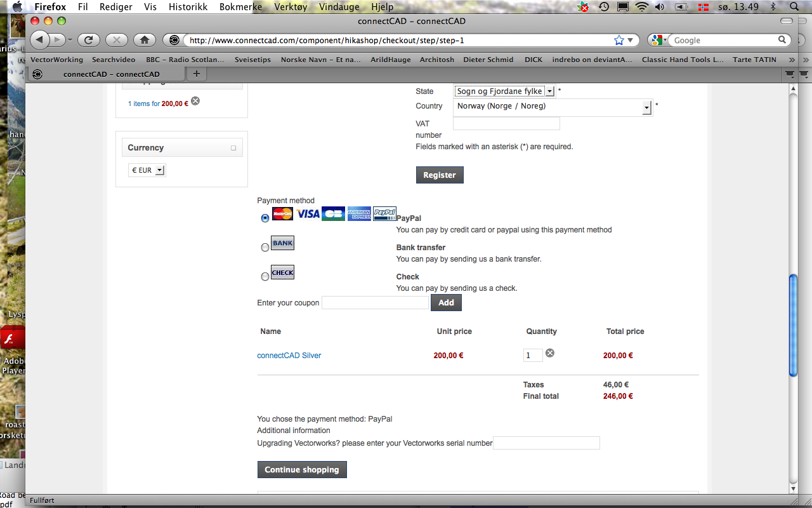Open the Bokmerke menu
812x508 pixels.
(241, 7)
